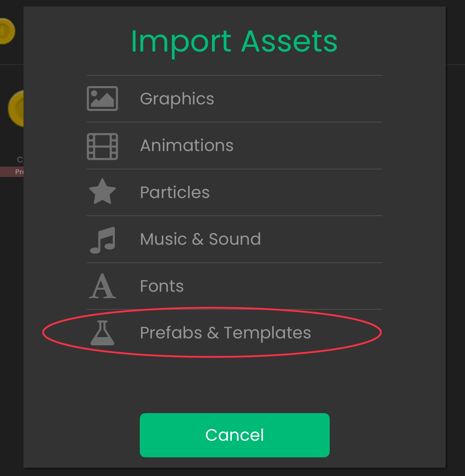Screen dimensions: 465x476
Task: Click the music note icon
Action: (103, 240)
